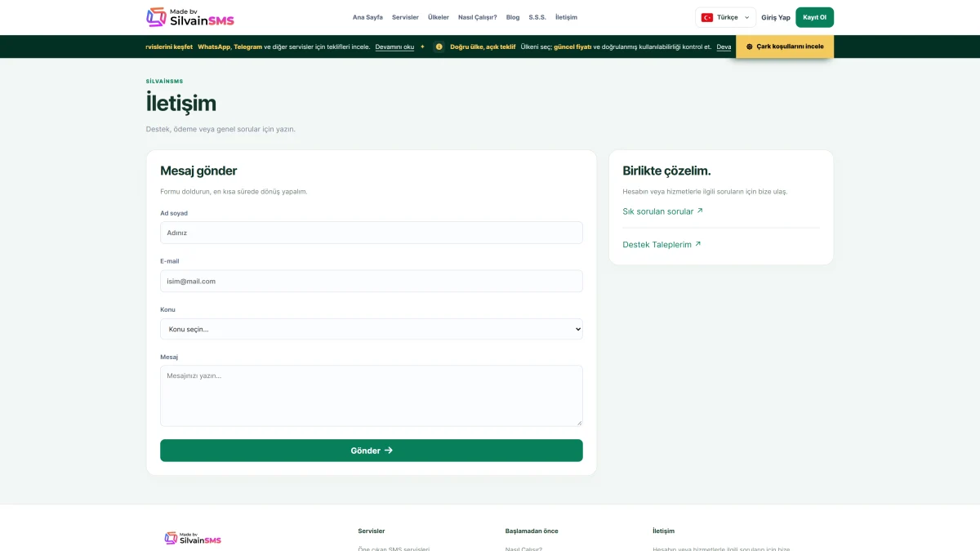This screenshot has height=551, width=980.
Task: Open the Servisler menu item
Action: [405, 17]
